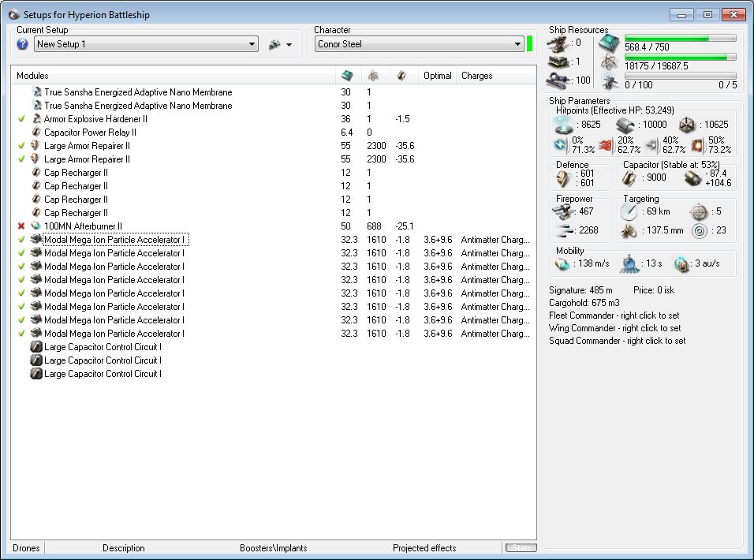Toggle the third Modal Mega Ion Accelerator checkmark

coord(21,267)
